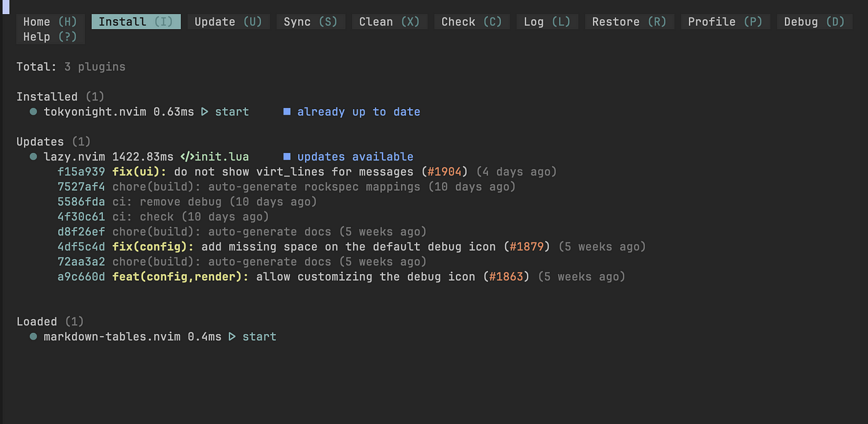Click the init.lua source label

(222, 157)
